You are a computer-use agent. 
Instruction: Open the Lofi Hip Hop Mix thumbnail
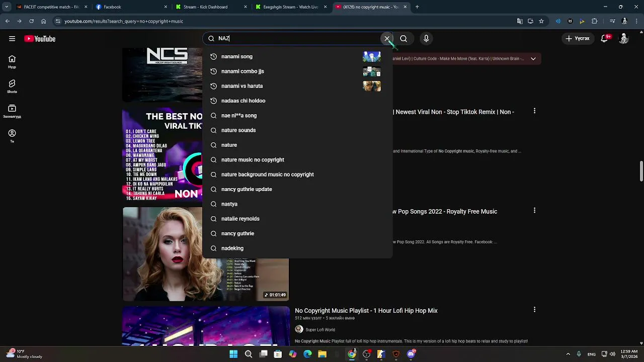click(206, 326)
